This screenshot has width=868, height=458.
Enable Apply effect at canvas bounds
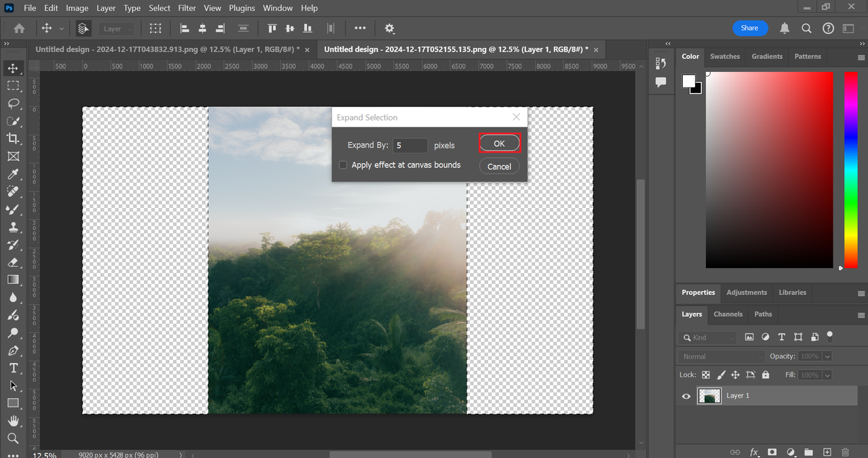pyautogui.click(x=343, y=165)
